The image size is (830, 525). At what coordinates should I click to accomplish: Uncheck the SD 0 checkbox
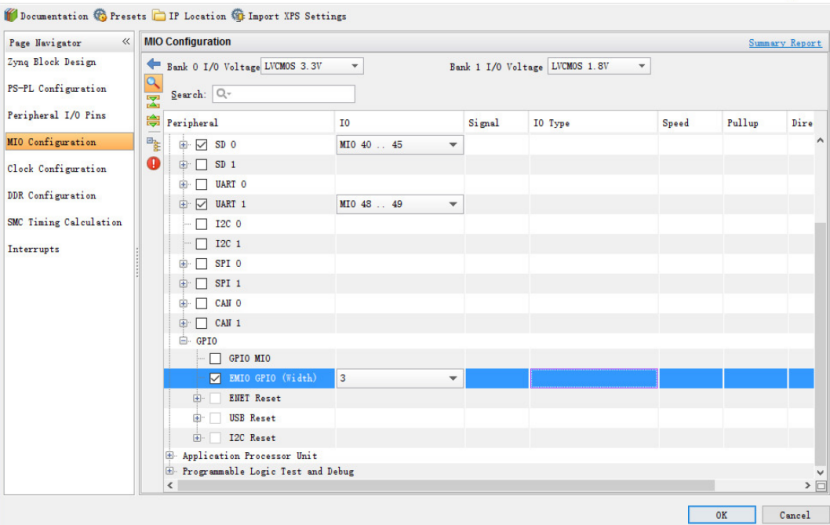(201, 144)
